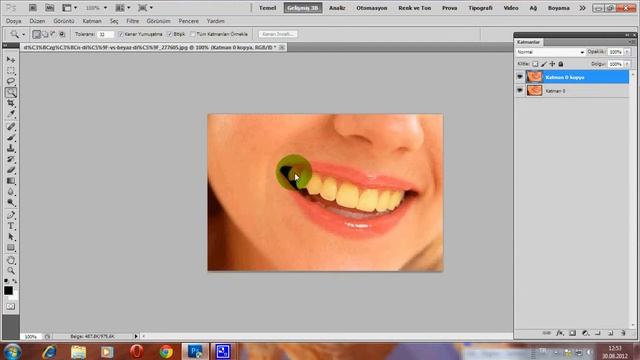Open the Katman menu
This screenshot has width=640, height=360.
[x=92, y=21]
